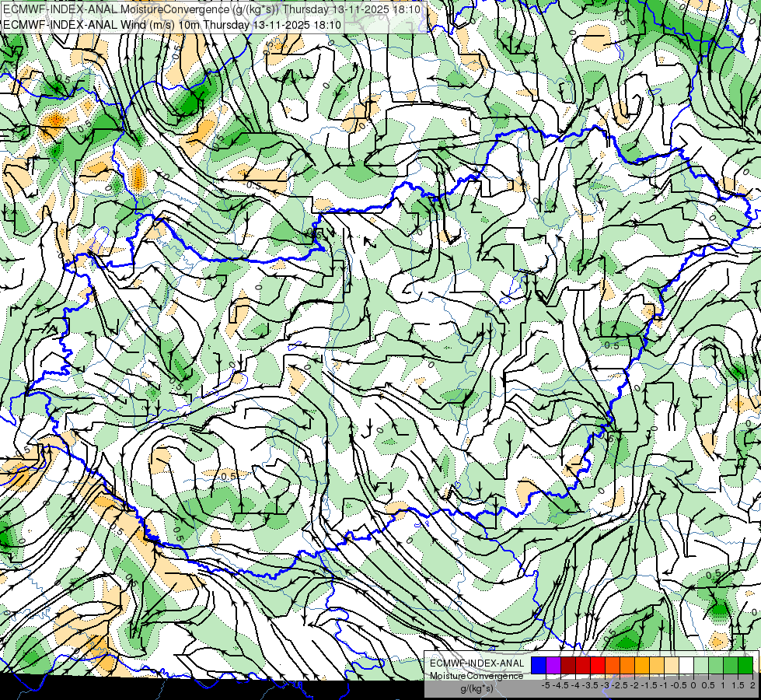Select the lightest green legend swatch
The image size is (761, 700).
(701, 666)
